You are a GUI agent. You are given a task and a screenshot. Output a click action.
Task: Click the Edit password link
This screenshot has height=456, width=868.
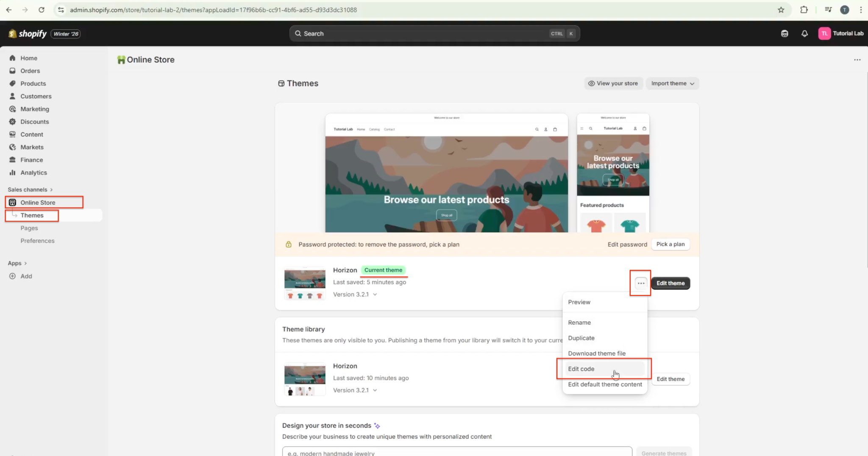click(x=627, y=245)
